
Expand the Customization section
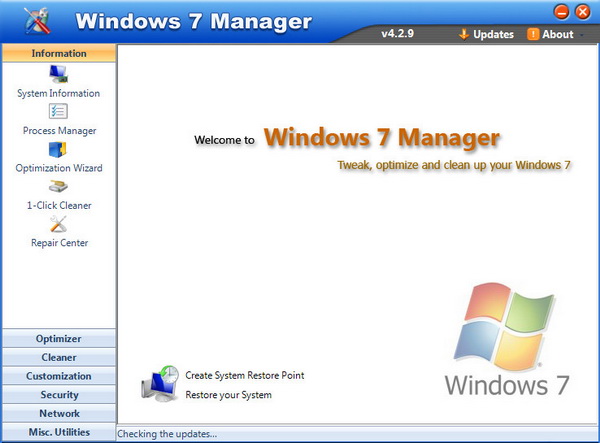tap(58, 376)
